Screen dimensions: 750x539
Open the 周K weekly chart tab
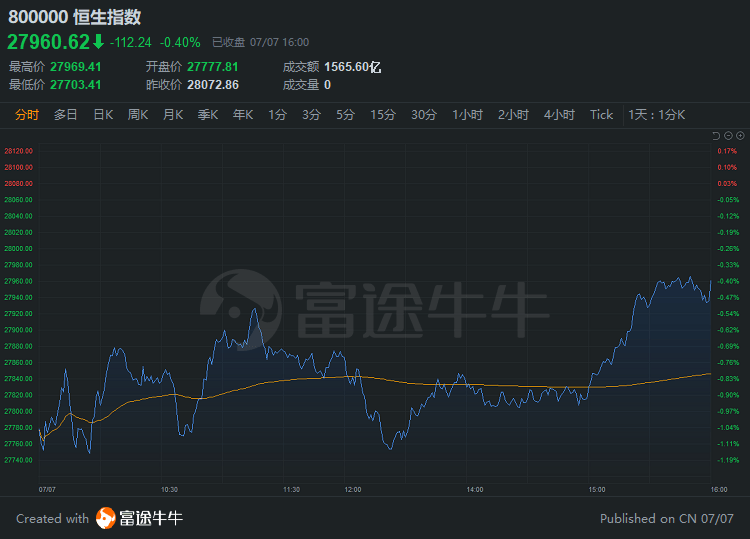tap(138, 115)
